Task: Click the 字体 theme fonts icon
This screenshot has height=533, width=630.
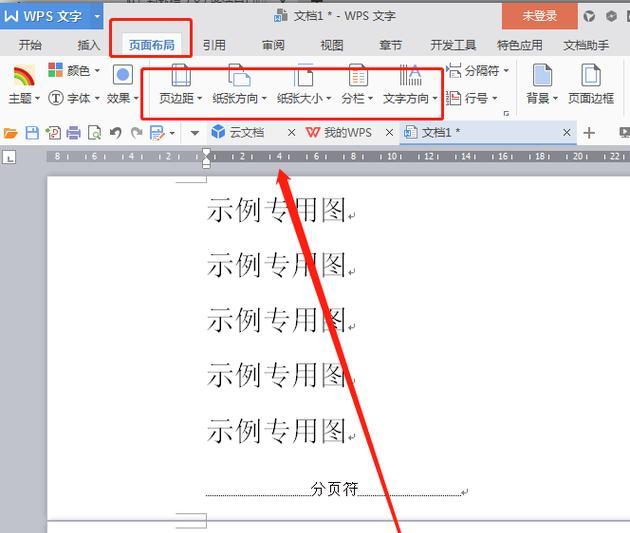Action: 56,98
